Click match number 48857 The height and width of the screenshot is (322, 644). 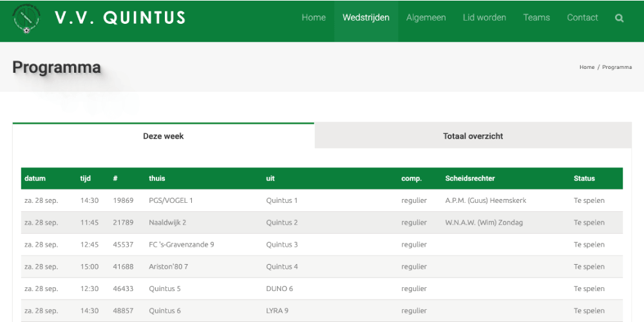(x=123, y=310)
